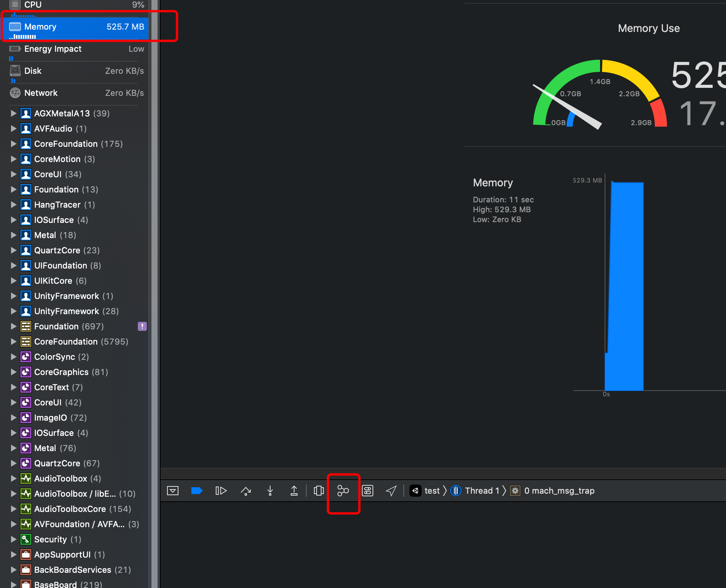Hide the debug area toggle icon
This screenshot has height=588, width=726.
pos(173,491)
